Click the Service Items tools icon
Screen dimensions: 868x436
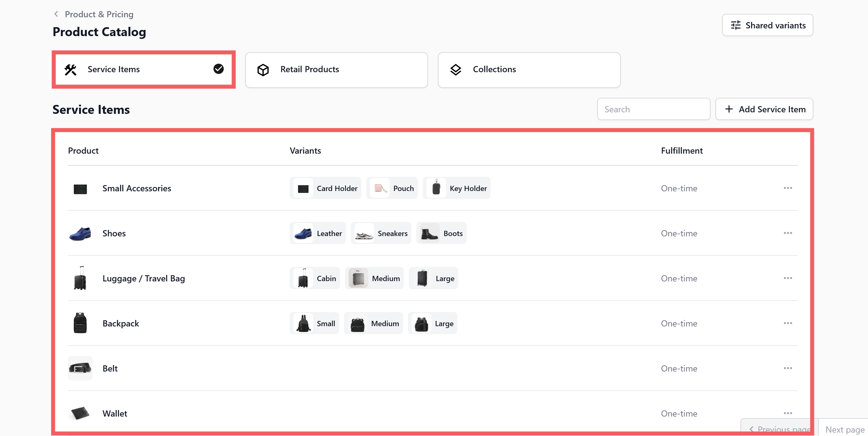click(x=70, y=69)
